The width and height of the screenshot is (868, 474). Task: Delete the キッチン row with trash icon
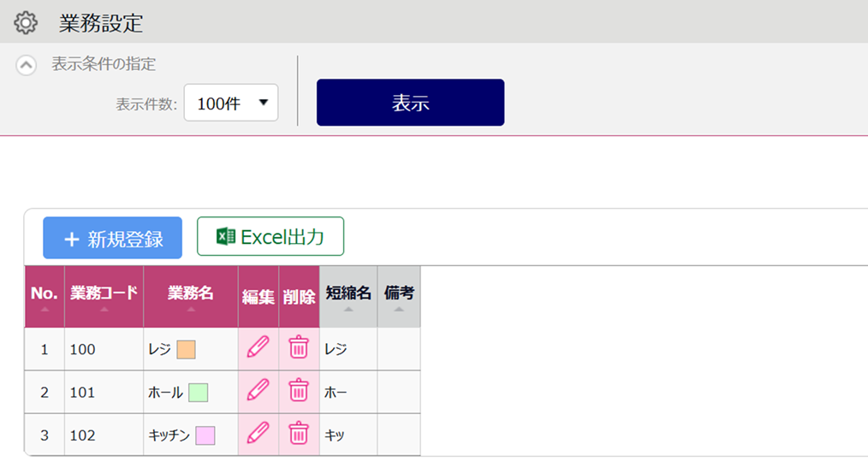click(298, 433)
